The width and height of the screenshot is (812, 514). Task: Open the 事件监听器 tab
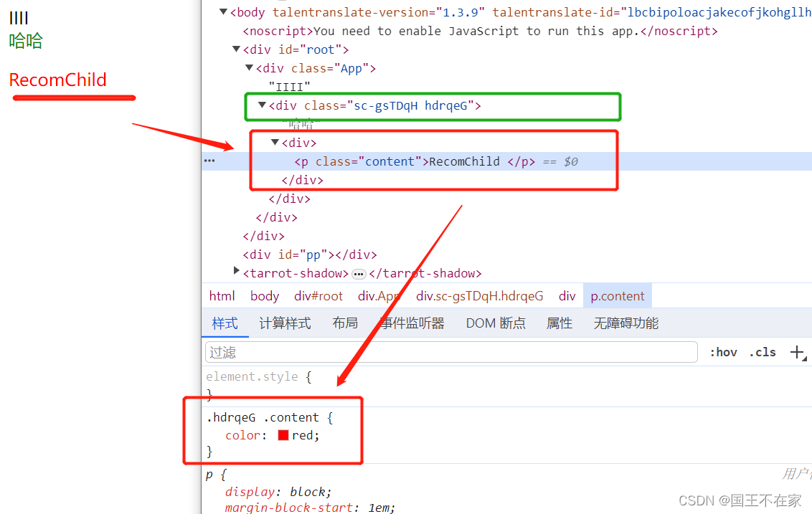point(412,323)
